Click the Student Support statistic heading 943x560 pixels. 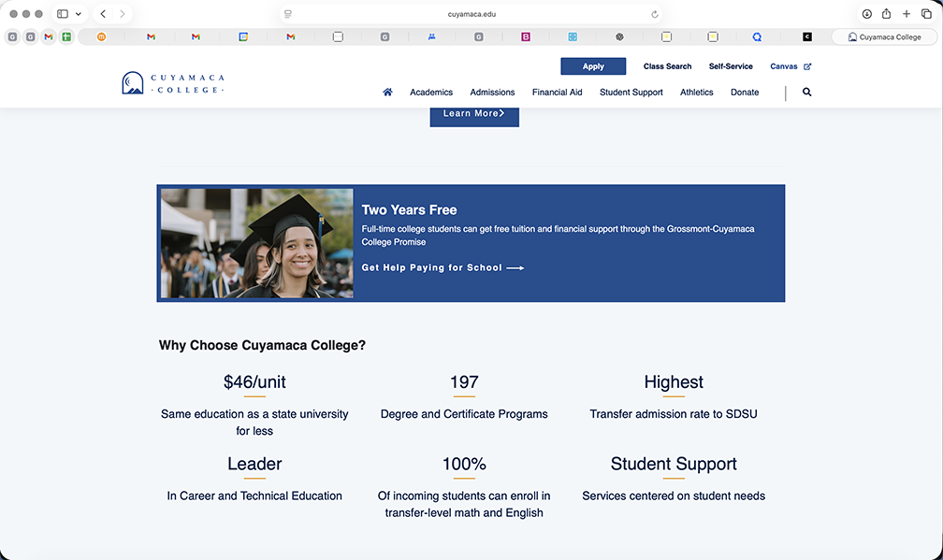(674, 464)
